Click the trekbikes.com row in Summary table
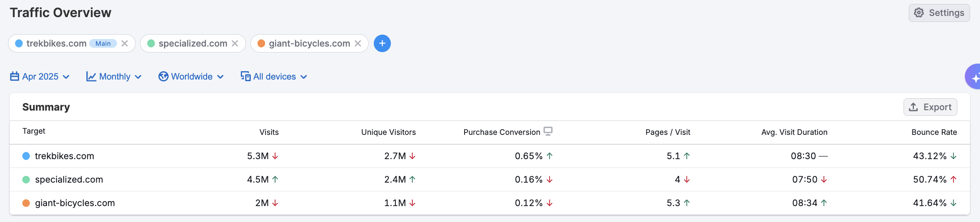This screenshot has height=222, width=980. coord(64,156)
